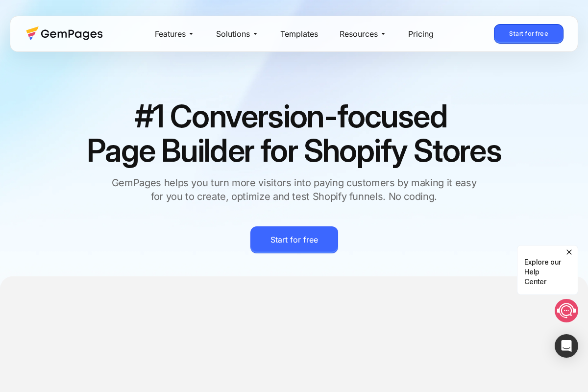Click the smile bubble in the dark messenger icon

[566, 346]
